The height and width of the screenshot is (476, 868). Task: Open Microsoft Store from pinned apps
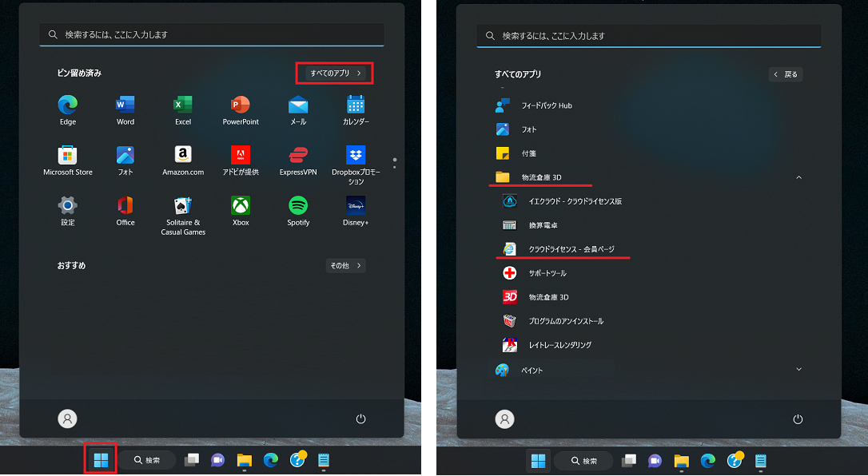point(67,161)
